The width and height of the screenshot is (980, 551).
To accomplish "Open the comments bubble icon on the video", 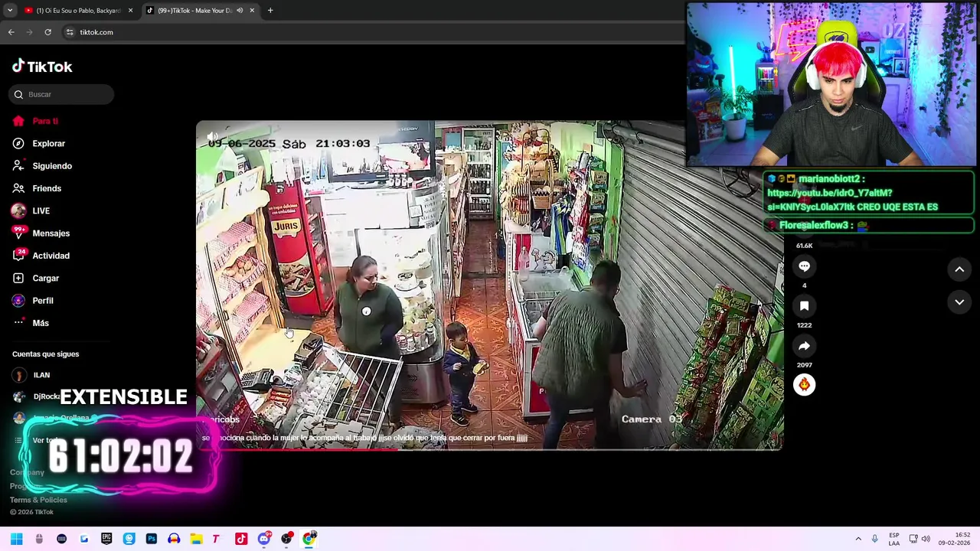I will 804,266.
